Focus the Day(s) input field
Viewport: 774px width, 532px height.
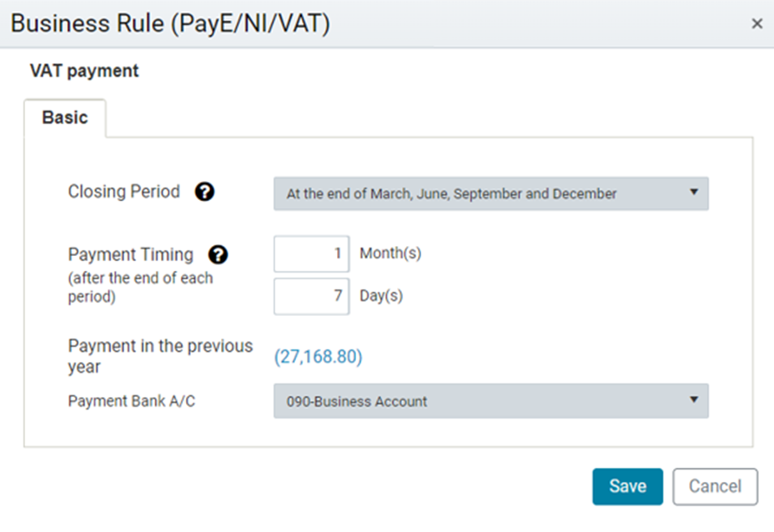point(311,296)
